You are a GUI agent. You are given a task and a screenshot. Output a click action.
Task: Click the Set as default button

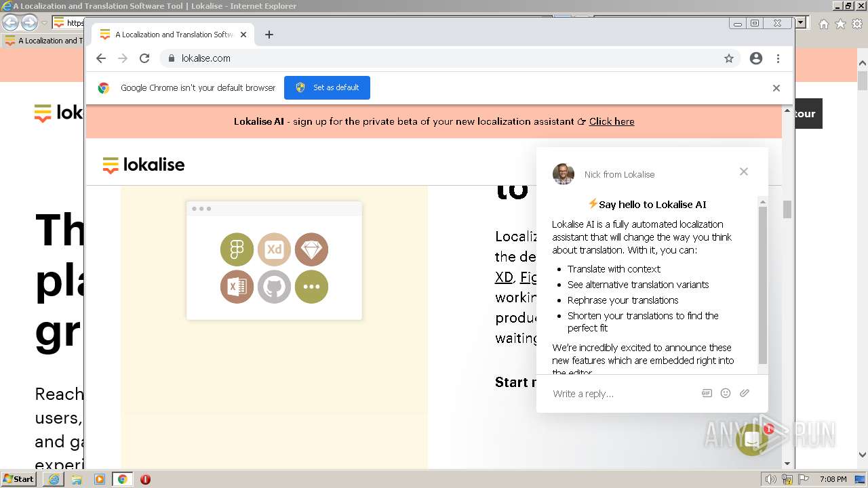click(x=327, y=87)
